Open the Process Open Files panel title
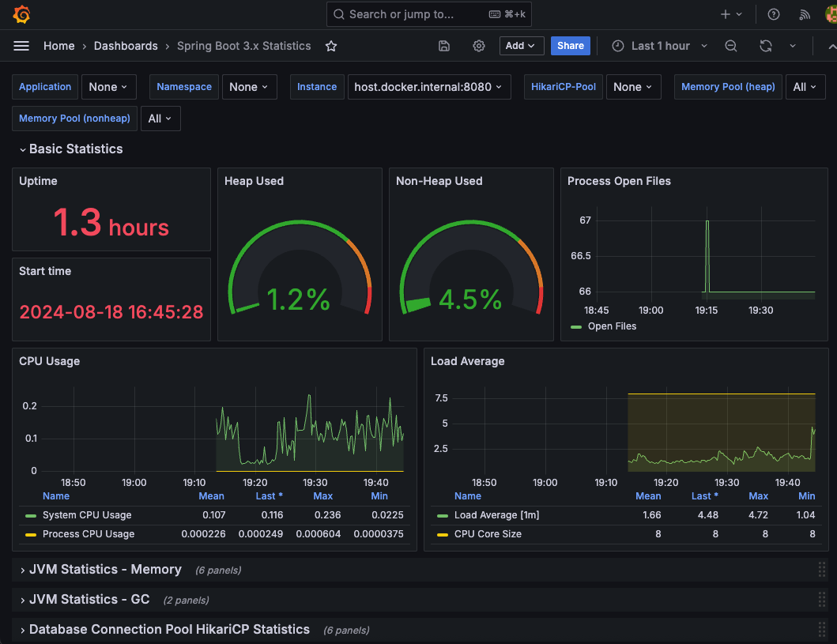Viewport: 837px width, 644px height. pos(619,181)
